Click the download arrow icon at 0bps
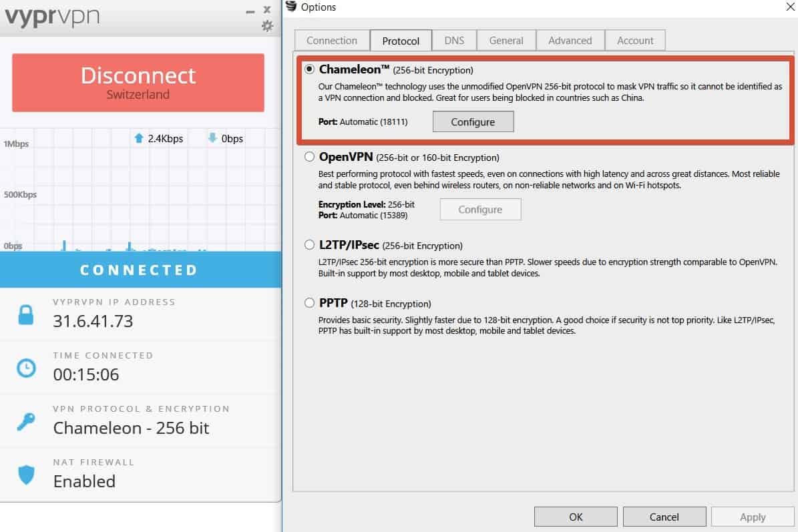 point(212,138)
